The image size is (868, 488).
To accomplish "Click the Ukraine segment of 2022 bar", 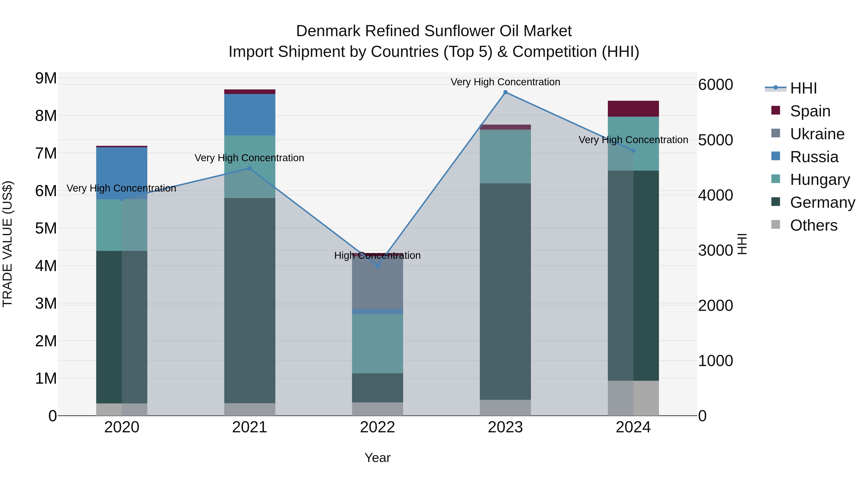I will point(377,283).
